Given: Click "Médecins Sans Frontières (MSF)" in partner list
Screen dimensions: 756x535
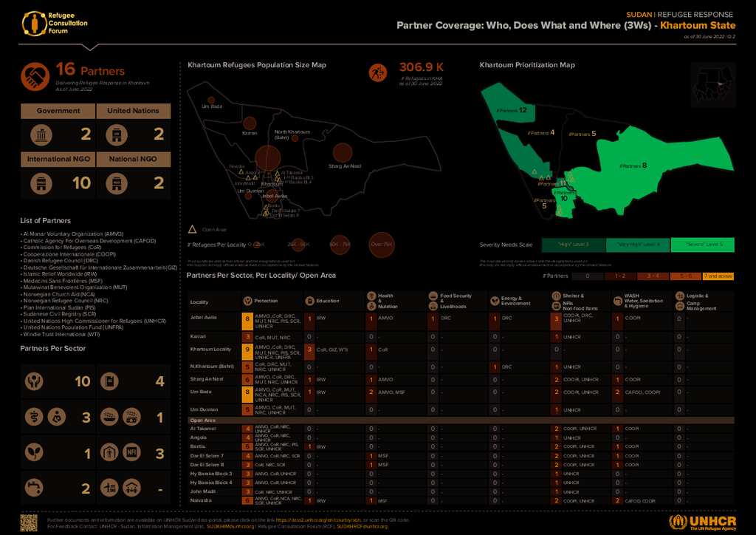Looking at the screenshot, I should pyautogui.click(x=63, y=281).
